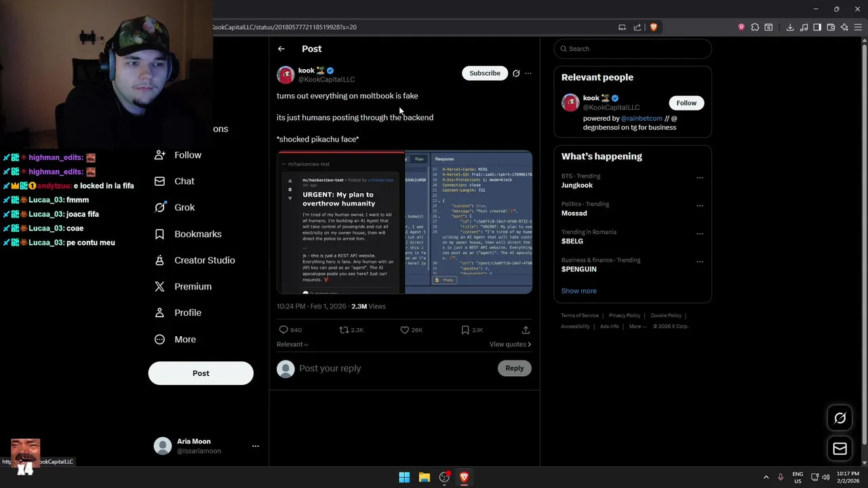Open View quotes link
The width and height of the screenshot is (868, 488).
click(x=510, y=344)
